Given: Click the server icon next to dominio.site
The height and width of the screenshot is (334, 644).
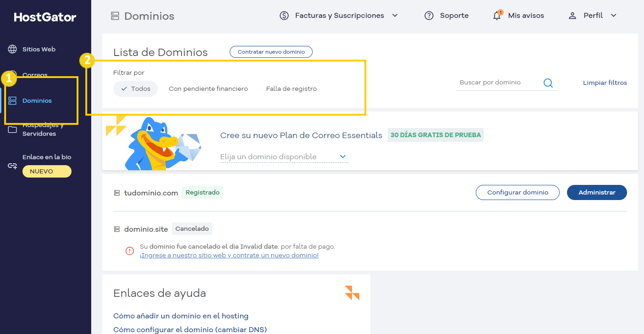Looking at the screenshot, I should [x=117, y=229].
